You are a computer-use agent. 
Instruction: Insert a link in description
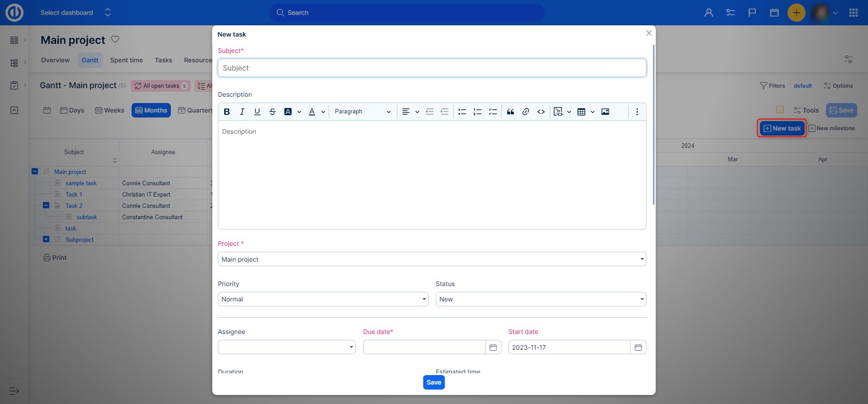coord(525,112)
